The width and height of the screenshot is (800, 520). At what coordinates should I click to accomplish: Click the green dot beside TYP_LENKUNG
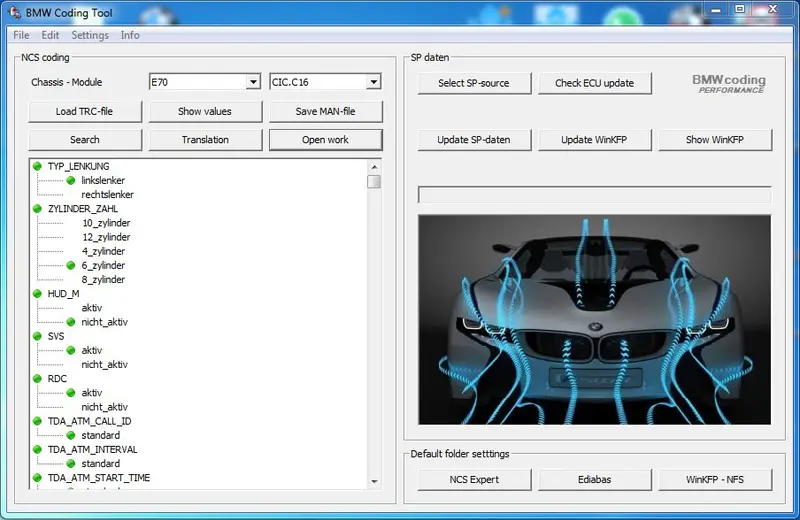37,166
